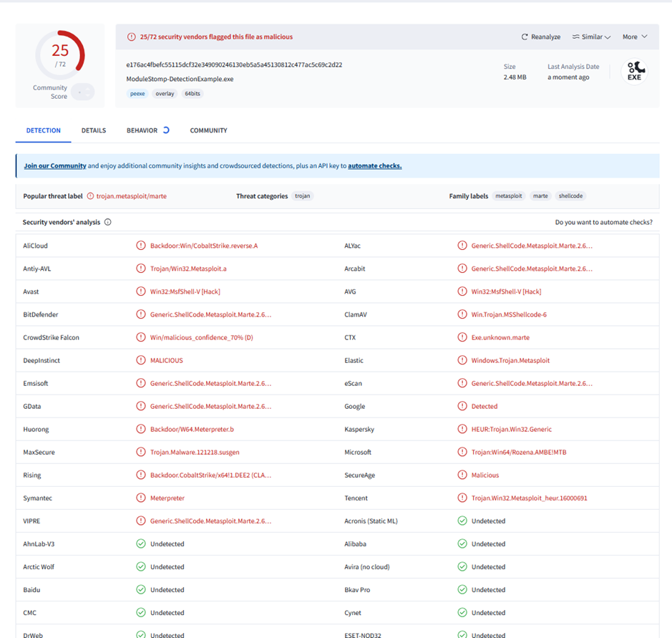Image resolution: width=672 pixels, height=638 pixels.
Task: Click the alert icon for ClamAV detection
Action: click(462, 315)
